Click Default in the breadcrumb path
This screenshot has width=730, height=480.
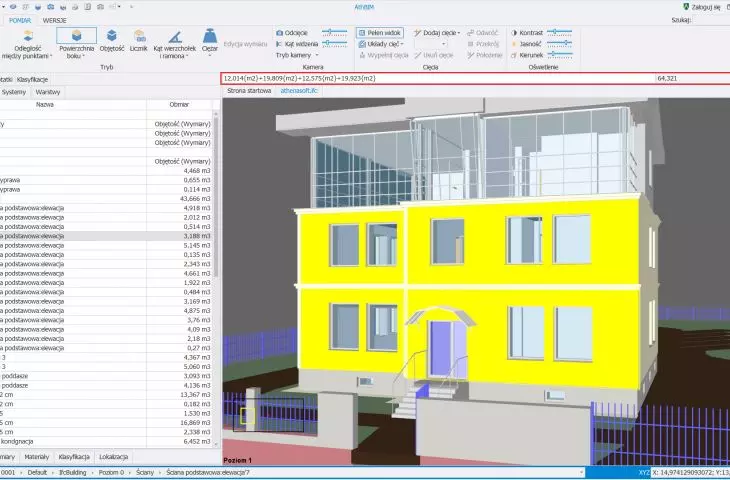tap(37, 473)
